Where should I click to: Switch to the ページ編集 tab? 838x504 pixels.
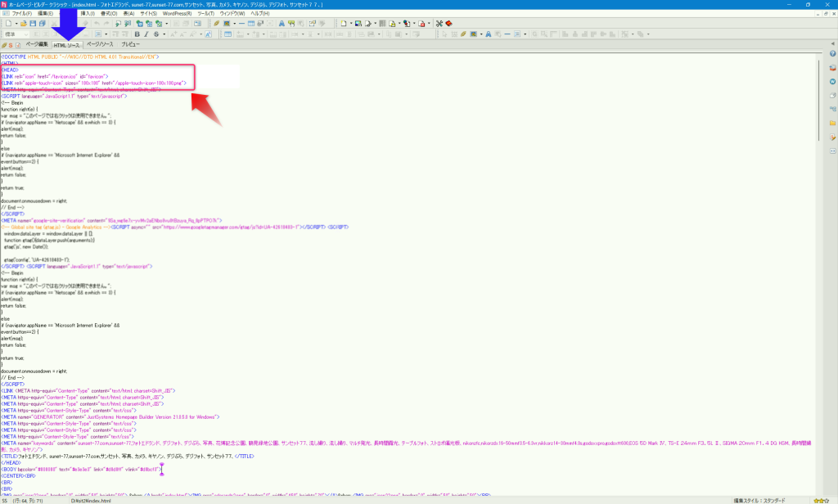tap(37, 45)
